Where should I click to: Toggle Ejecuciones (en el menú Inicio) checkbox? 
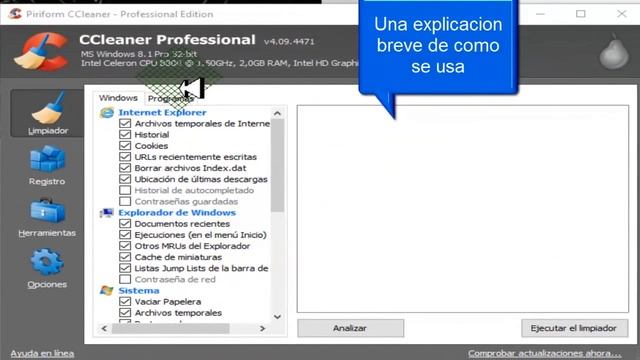(125, 235)
